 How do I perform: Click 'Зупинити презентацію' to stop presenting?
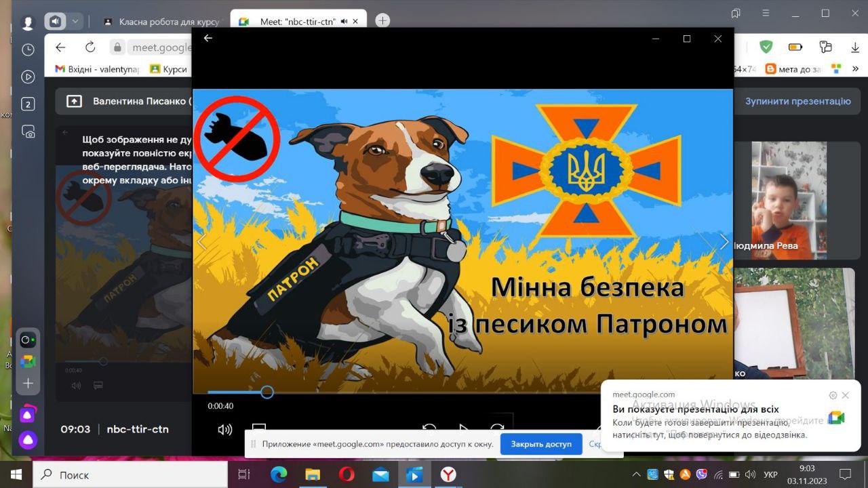click(x=797, y=101)
